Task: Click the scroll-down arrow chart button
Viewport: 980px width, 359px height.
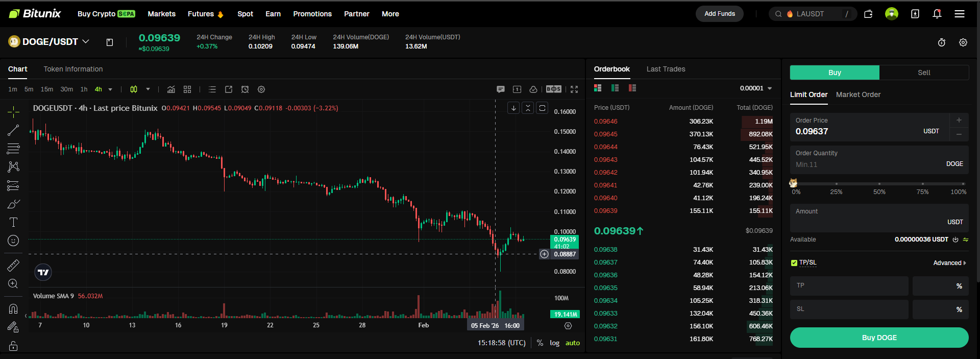Action: tap(513, 108)
